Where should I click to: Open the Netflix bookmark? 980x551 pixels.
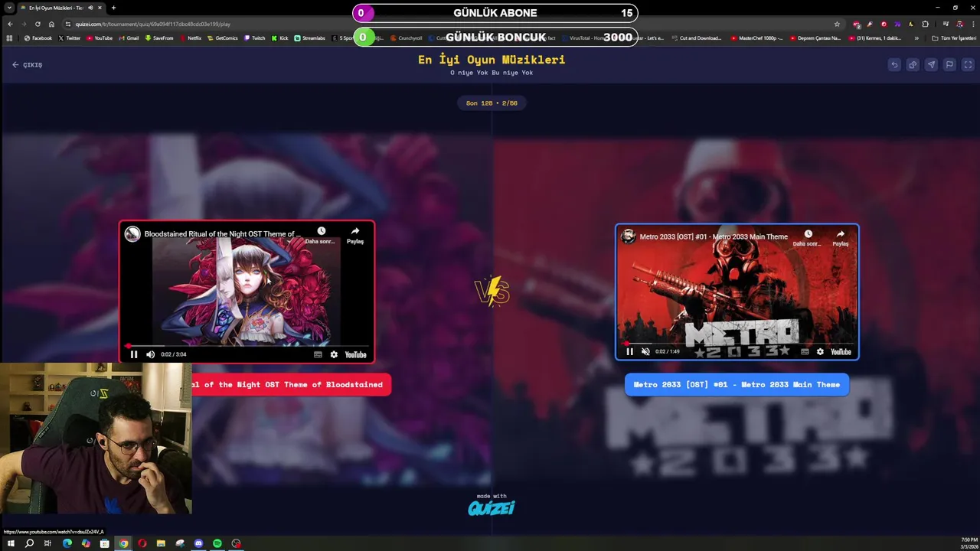click(x=191, y=37)
